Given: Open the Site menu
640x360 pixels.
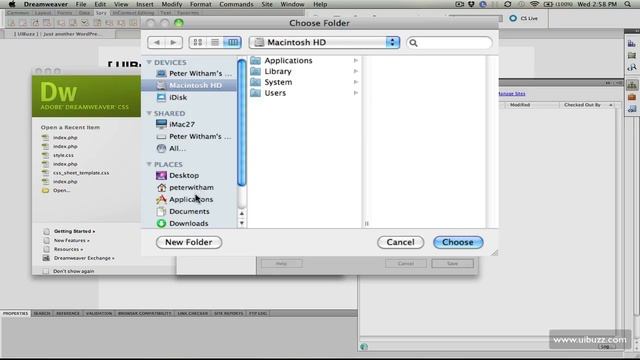Looking at the screenshot, I should pyautogui.click(x=267, y=4).
